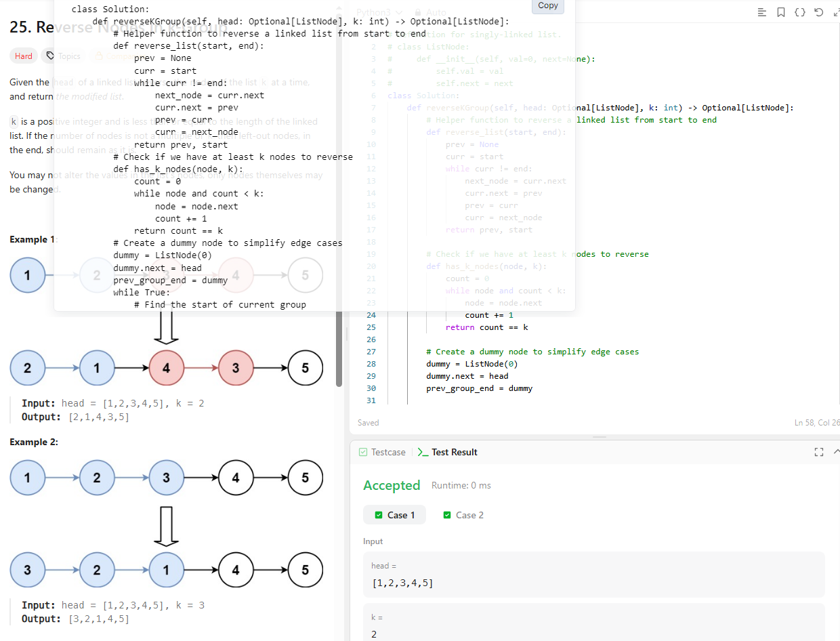
Task: Click the horizontal panel resize handle
Action: [599, 437]
